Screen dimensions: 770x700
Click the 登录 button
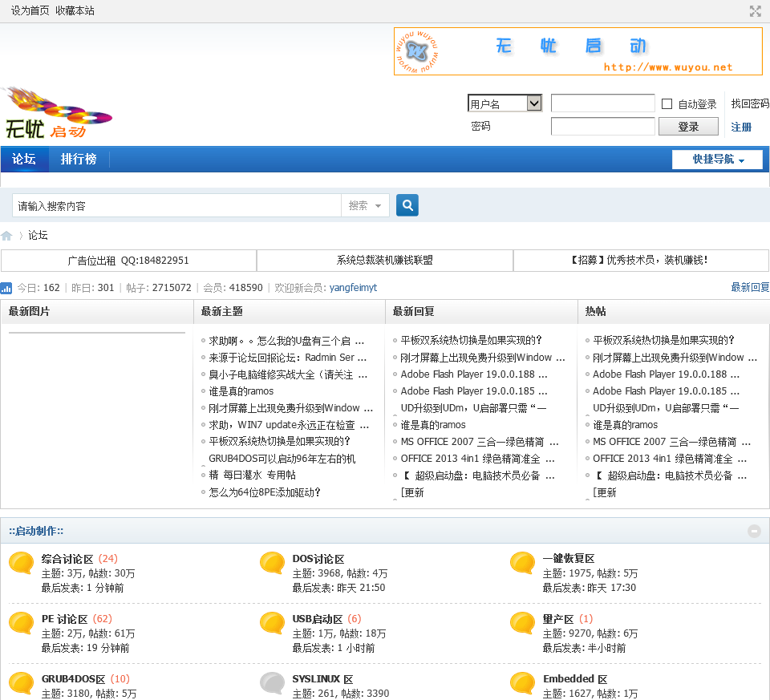pyautogui.click(x=688, y=127)
